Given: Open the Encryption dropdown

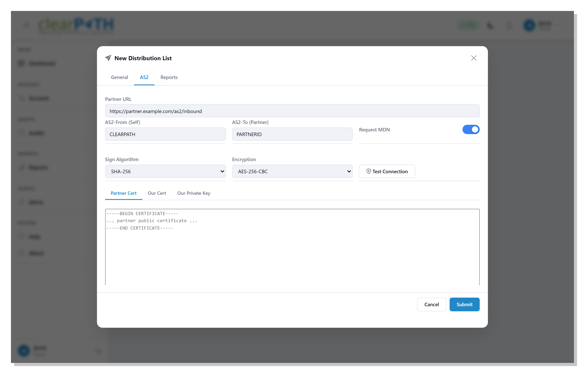Looking at the screenshot, I should click(292, 171).
